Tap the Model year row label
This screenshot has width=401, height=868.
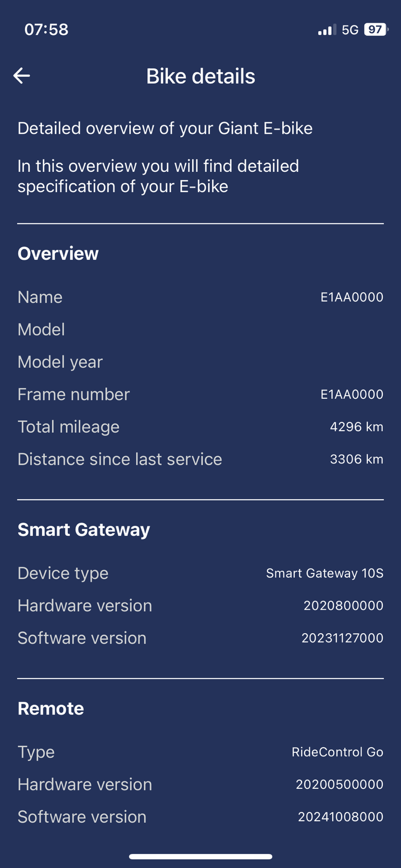60,362
